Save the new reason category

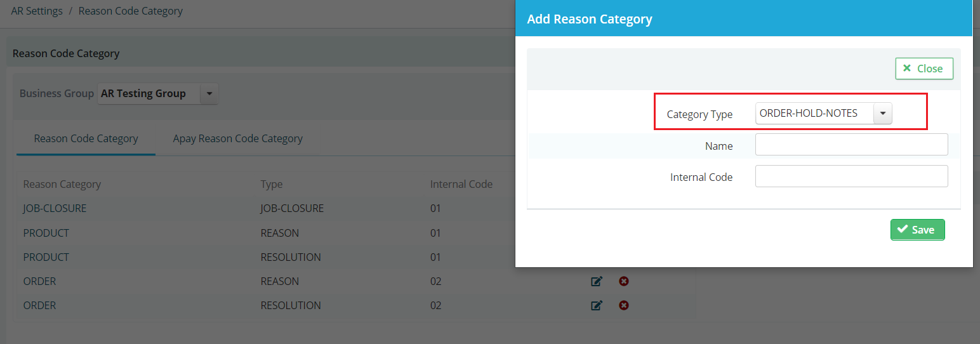pyautogui.click(x=918, y=230)
